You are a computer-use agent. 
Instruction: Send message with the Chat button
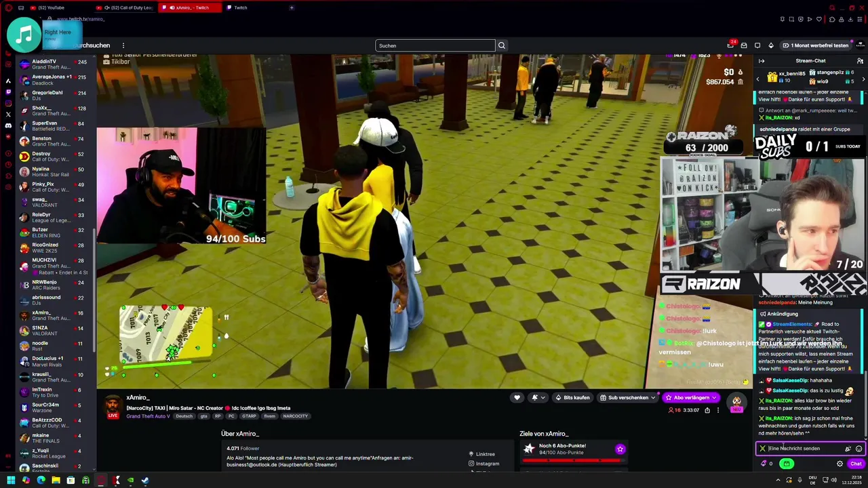point(856,464)
